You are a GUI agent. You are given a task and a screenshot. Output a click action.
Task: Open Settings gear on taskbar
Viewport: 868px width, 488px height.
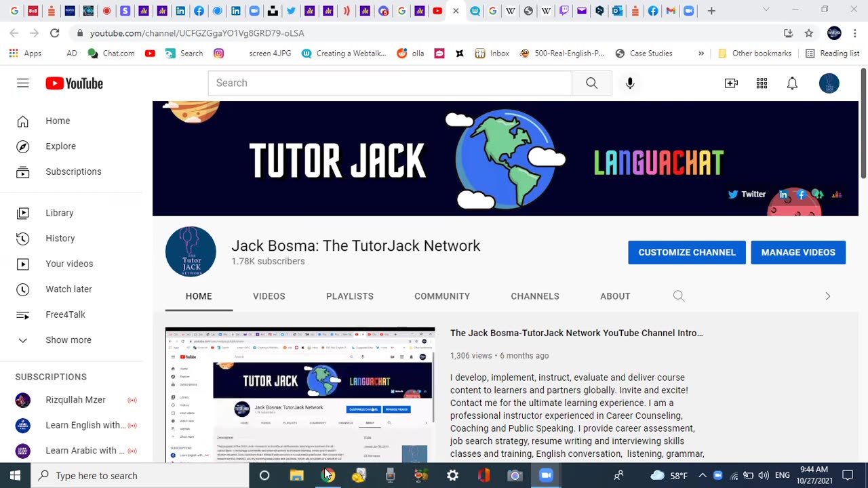(x=452, y=475)
